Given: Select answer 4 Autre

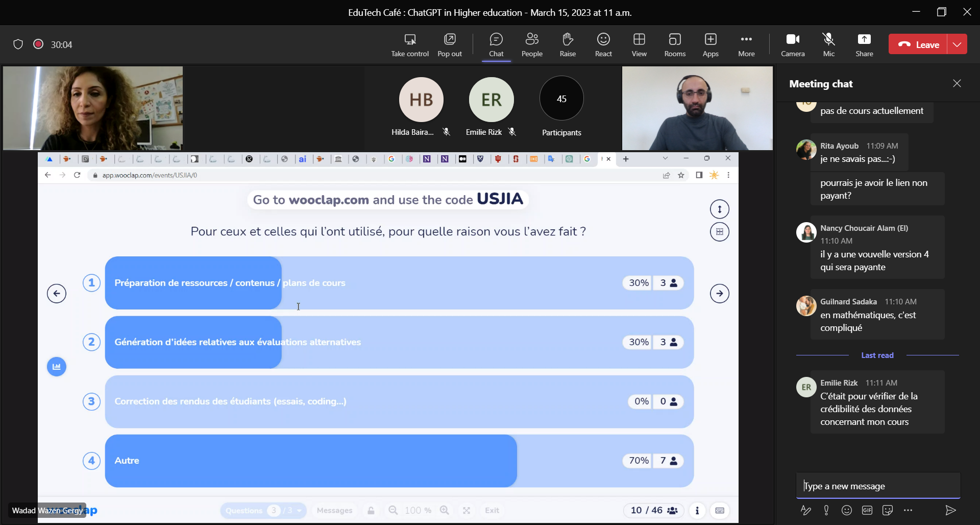Looking at the screenshot, I should (x=399, y=461).
